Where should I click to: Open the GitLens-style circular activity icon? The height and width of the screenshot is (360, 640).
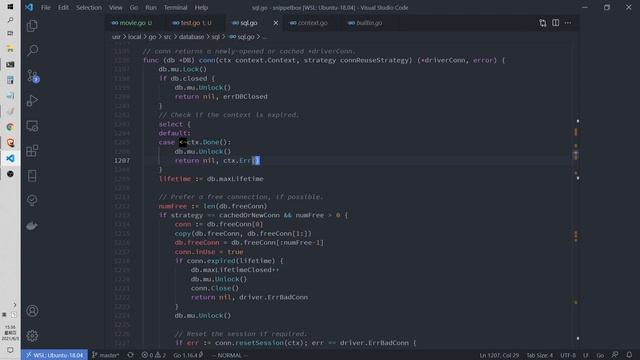32,200
